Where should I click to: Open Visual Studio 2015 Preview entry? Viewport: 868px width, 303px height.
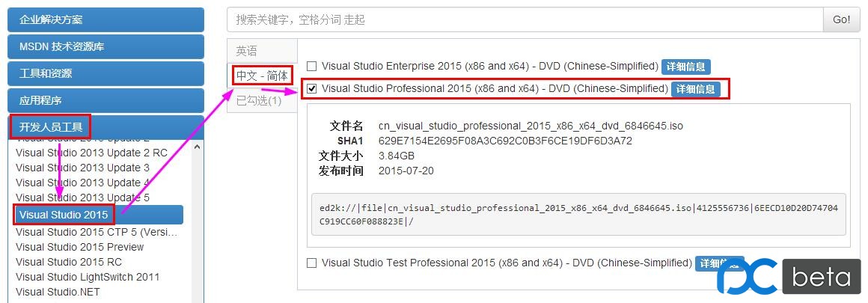80,247
